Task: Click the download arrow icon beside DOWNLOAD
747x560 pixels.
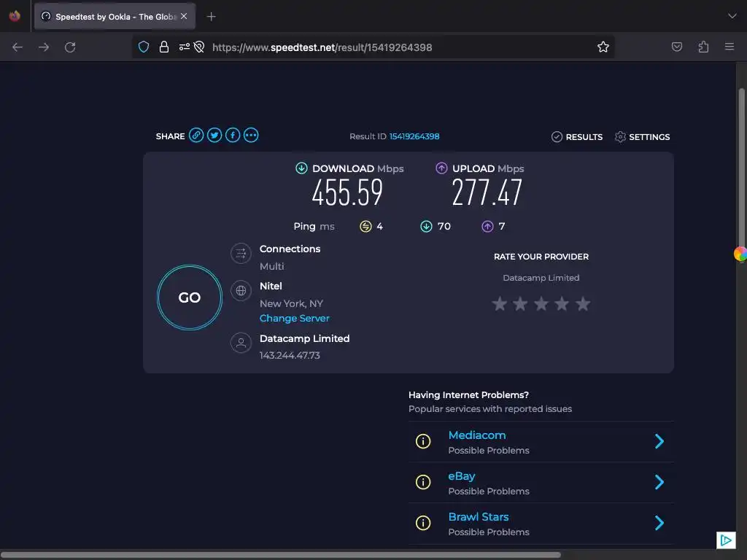Action: (x=301, y=168)
